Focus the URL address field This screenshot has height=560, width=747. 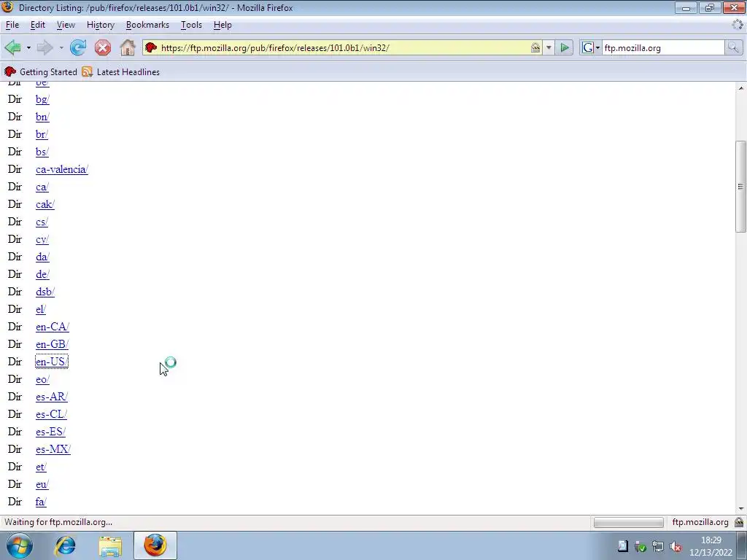[344, 47]
